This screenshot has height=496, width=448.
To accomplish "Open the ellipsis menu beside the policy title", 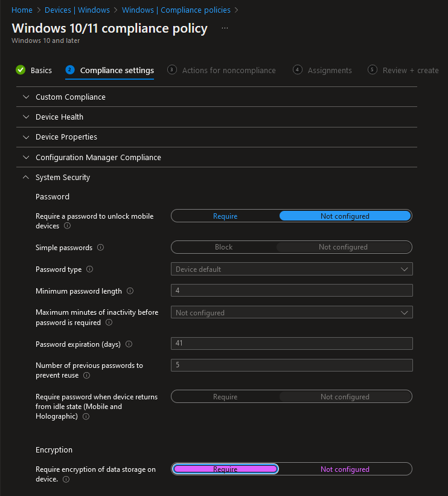I will pos(225,28).
